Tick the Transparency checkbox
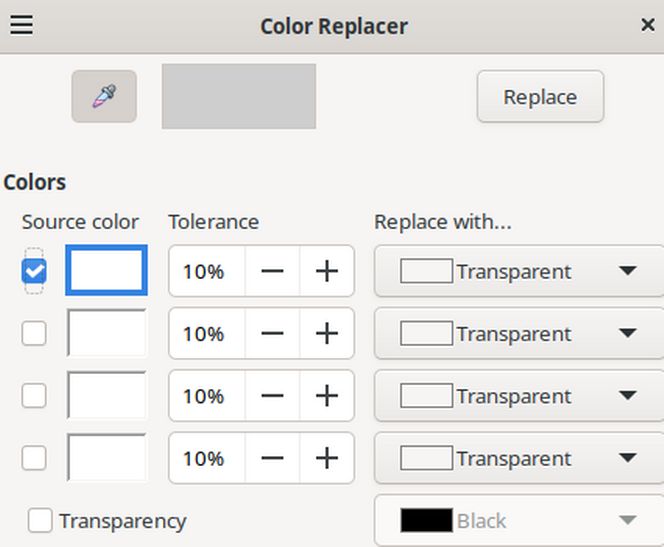This screenshot has height=547, width=664. (x=41, y=521)
